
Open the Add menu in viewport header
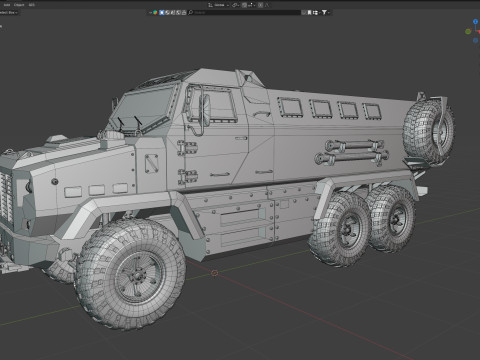coord(7,5)
